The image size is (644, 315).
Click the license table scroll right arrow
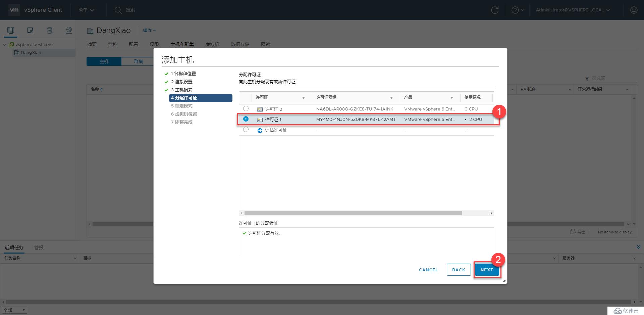pyautogui.click(x=491, y=213)
